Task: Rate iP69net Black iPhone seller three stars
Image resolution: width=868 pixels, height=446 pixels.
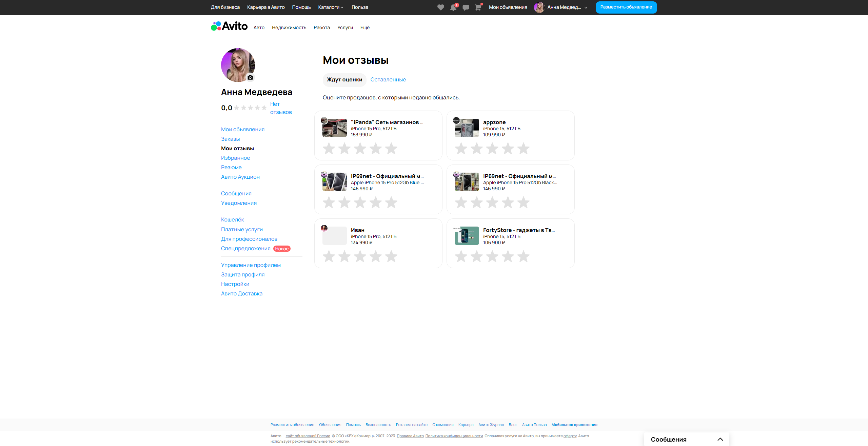Action: 492,202
